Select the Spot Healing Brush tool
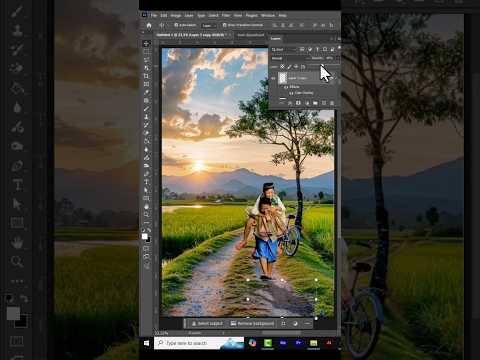480x360 pixels. coord(146,100)
